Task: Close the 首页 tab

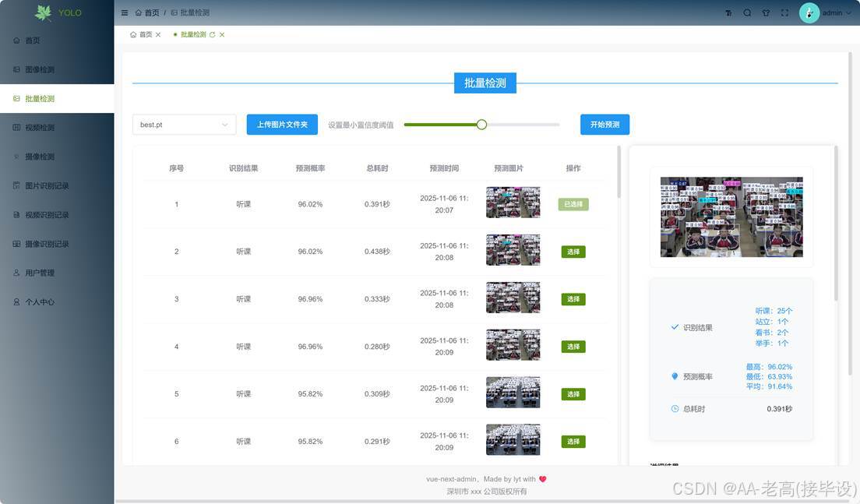Action: pyautogui.click(x=158, y=34)
